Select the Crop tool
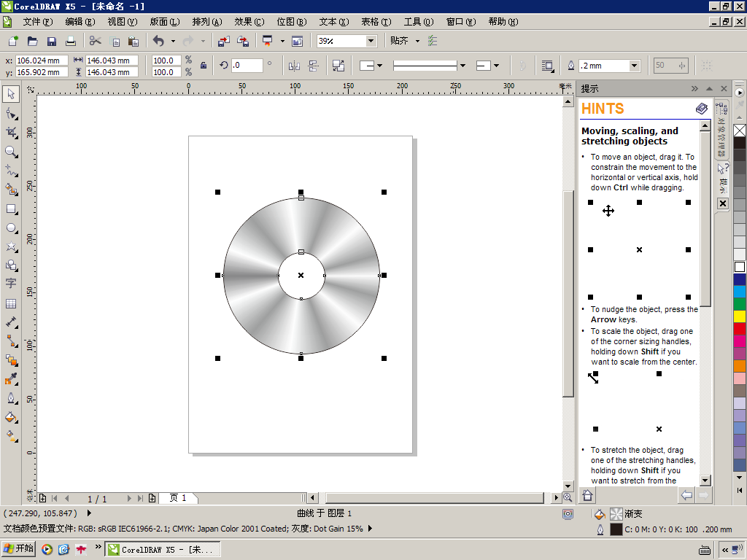 coord(11,132)
